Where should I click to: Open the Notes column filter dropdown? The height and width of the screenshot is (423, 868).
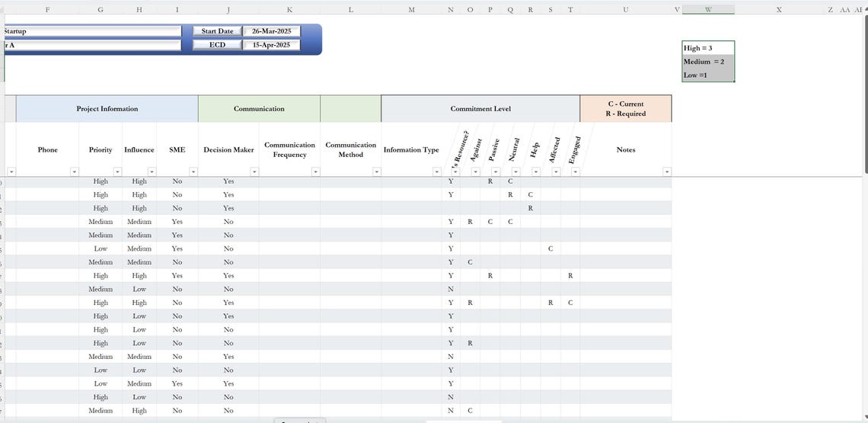(667, 171)
